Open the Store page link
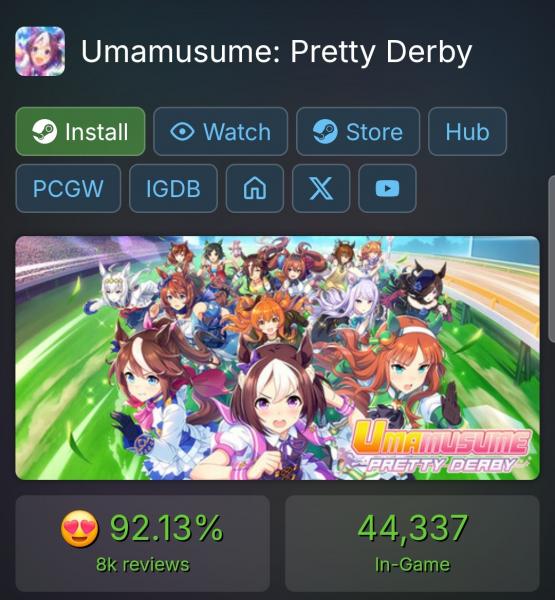This screenshot has height=600, width=555. point(358,131)
